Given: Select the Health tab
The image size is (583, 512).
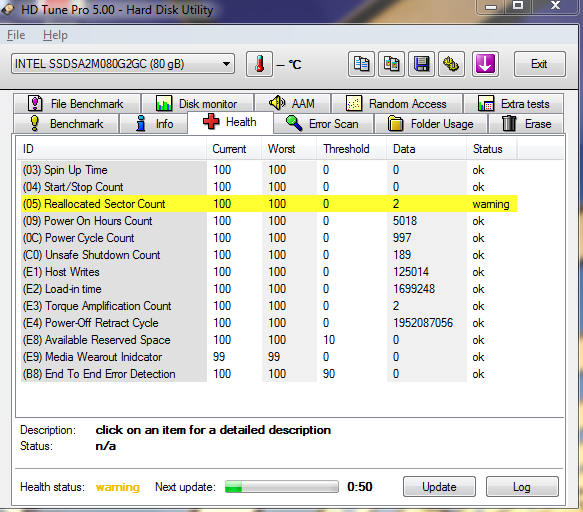Looking at the screenshot, I should click(231, 122).
